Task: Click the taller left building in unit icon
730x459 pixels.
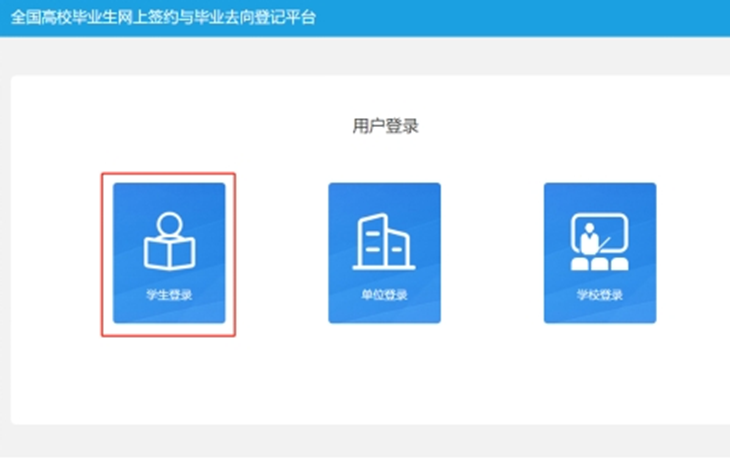Action: coord(373,241)
